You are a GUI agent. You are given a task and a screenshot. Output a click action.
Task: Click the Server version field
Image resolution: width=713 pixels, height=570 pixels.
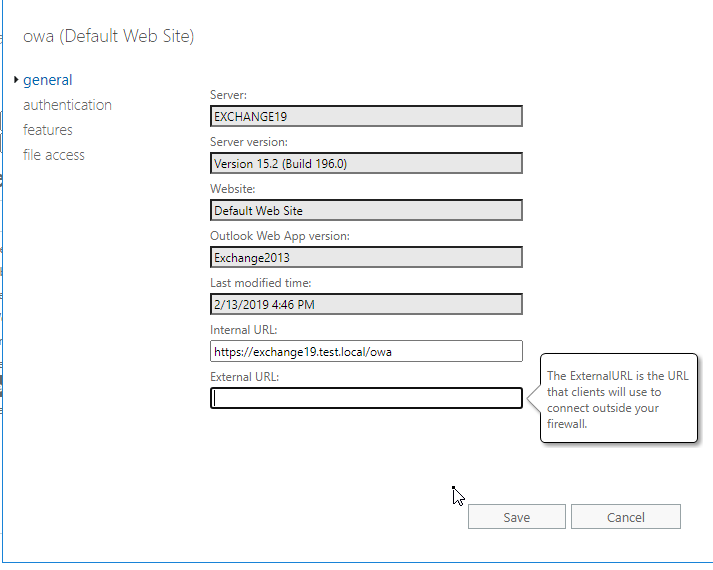tap(366, 163)
